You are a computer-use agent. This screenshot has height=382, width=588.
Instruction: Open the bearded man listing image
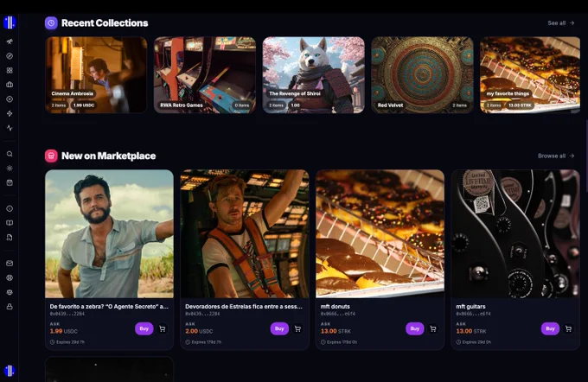109,233
